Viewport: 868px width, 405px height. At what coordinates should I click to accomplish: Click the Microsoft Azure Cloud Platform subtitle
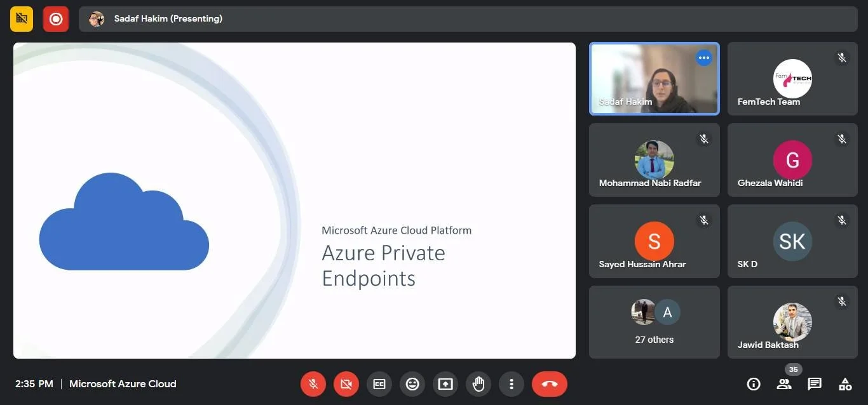[x=397, y=230]
